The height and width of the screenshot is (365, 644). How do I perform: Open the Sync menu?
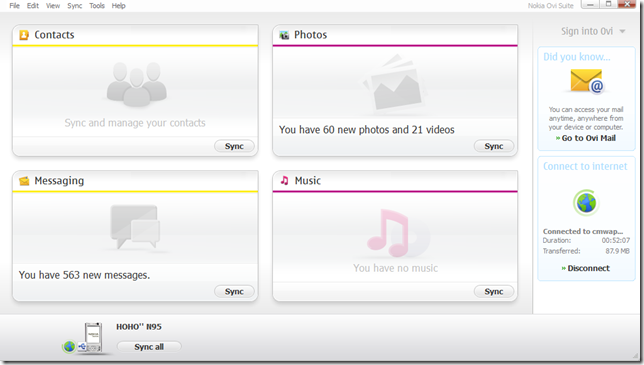point(75,6)
